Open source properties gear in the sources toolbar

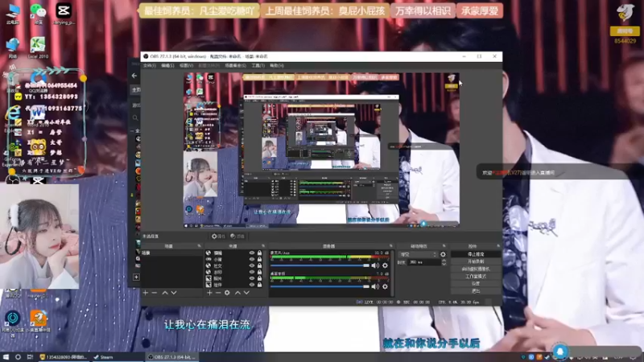227,293
